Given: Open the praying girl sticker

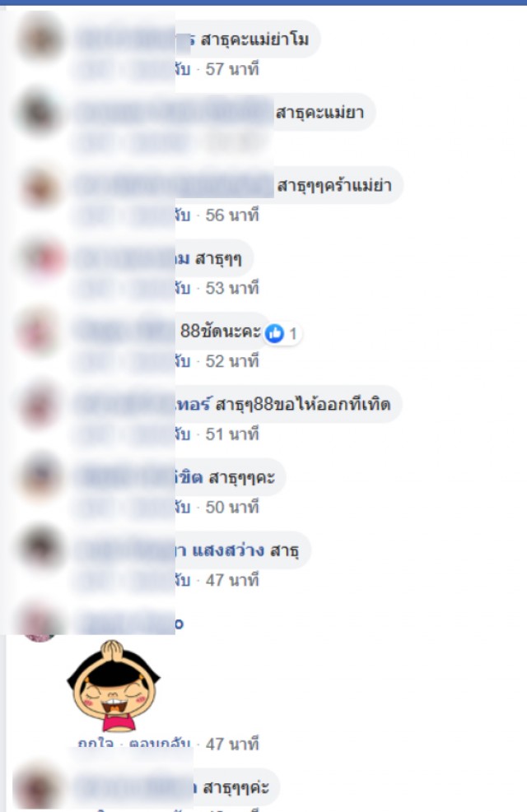Looking at the screenshot, I should (114, 686).
